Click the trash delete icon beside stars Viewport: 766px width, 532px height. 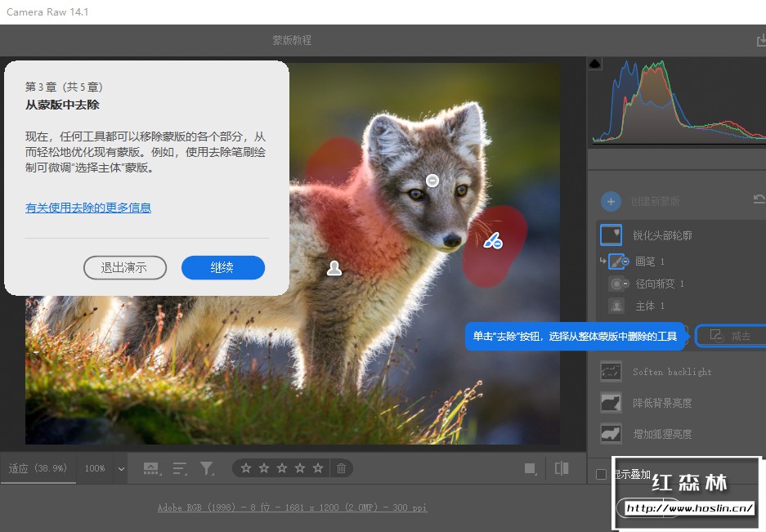coord(341,468)
